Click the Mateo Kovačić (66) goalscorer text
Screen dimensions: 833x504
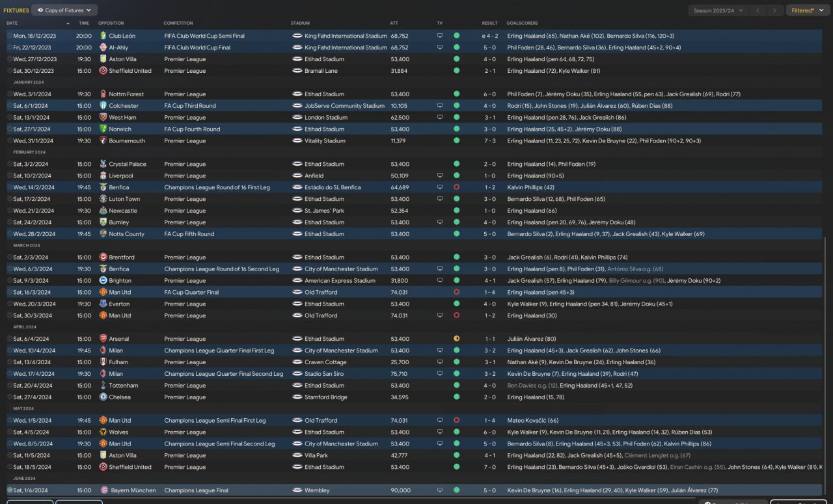533,421
